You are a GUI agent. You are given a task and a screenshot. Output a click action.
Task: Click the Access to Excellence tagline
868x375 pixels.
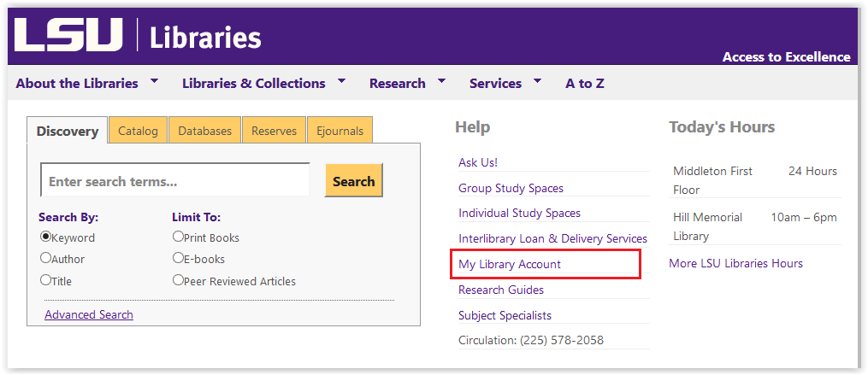click(x=787, y=57)
